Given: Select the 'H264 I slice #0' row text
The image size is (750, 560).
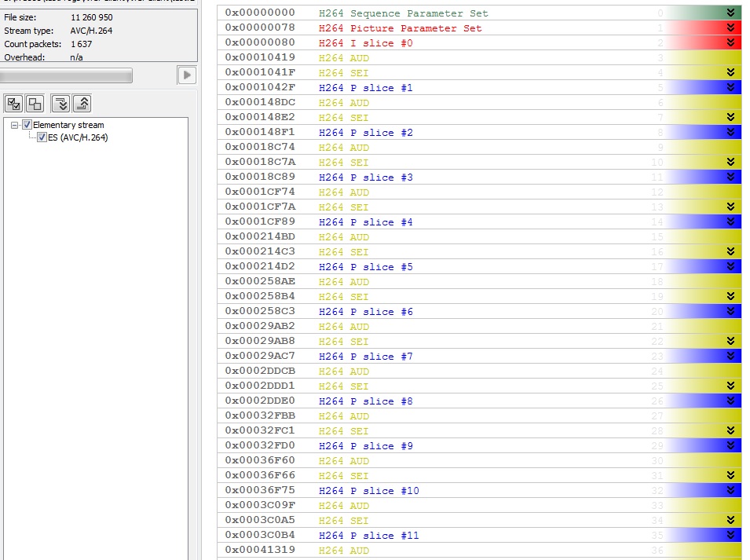Looking at the screenshot, I should 365,43.
